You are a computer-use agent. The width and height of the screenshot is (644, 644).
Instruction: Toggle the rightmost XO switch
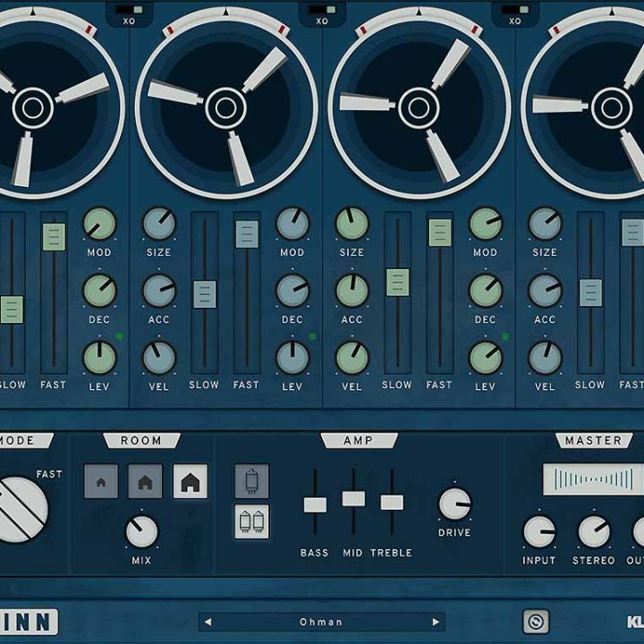(x=515, y=10)
